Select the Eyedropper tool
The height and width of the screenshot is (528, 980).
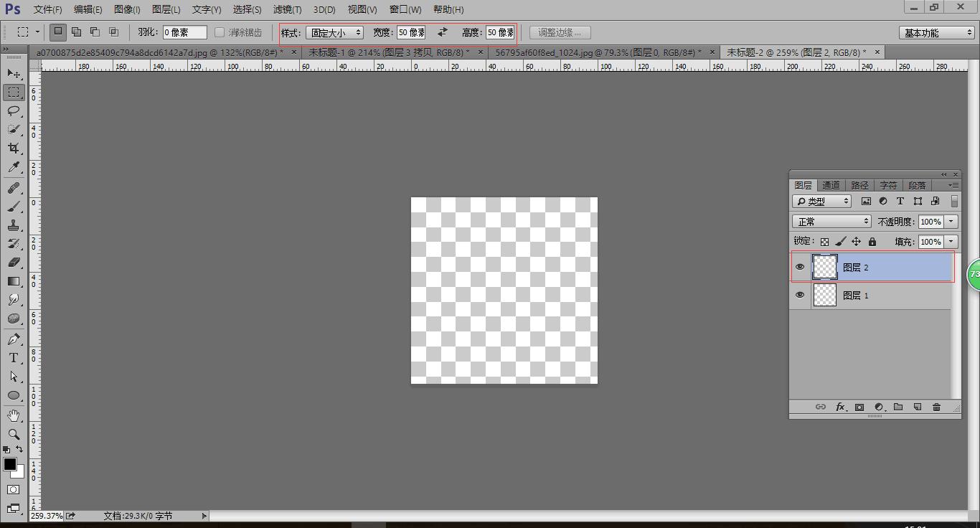(x=14, y=167)
